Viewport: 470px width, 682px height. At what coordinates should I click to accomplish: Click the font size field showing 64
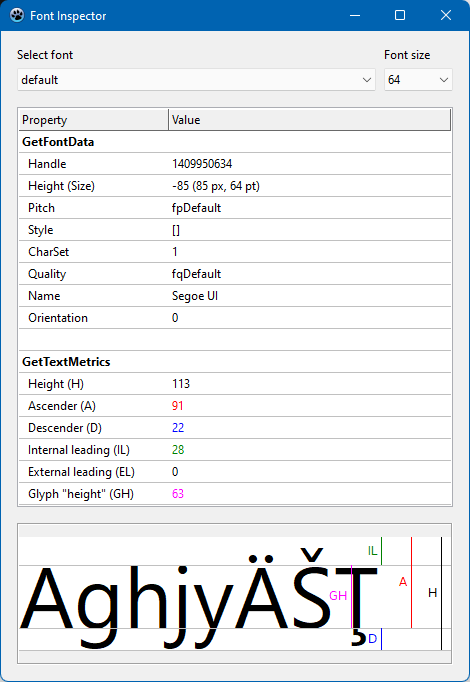(x=418, y=80)
